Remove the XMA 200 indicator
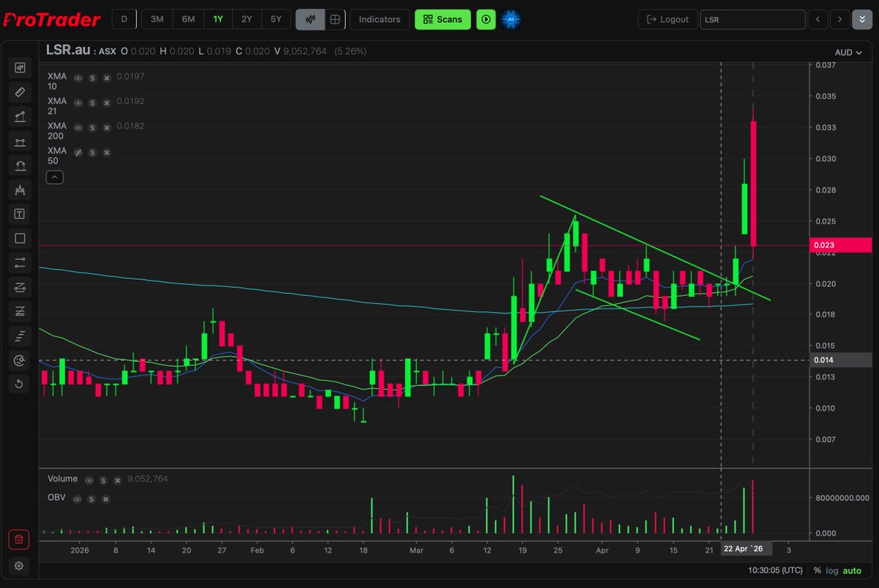This screenshot has height=588, width=879. coord(106,127)
